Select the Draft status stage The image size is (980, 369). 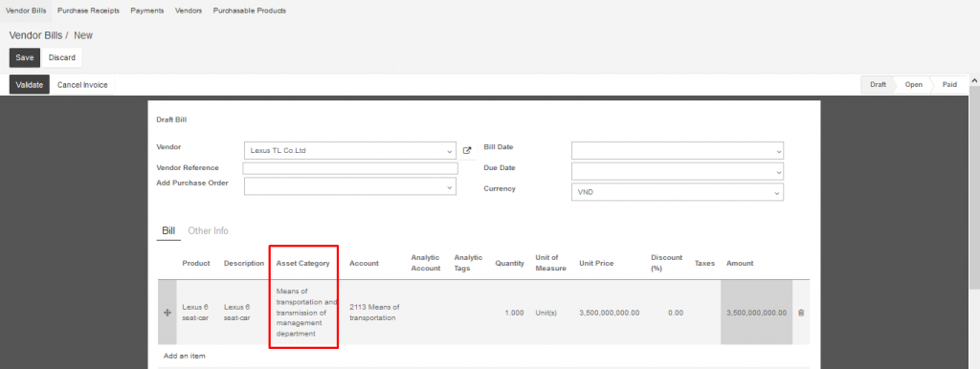pos(879,85)
